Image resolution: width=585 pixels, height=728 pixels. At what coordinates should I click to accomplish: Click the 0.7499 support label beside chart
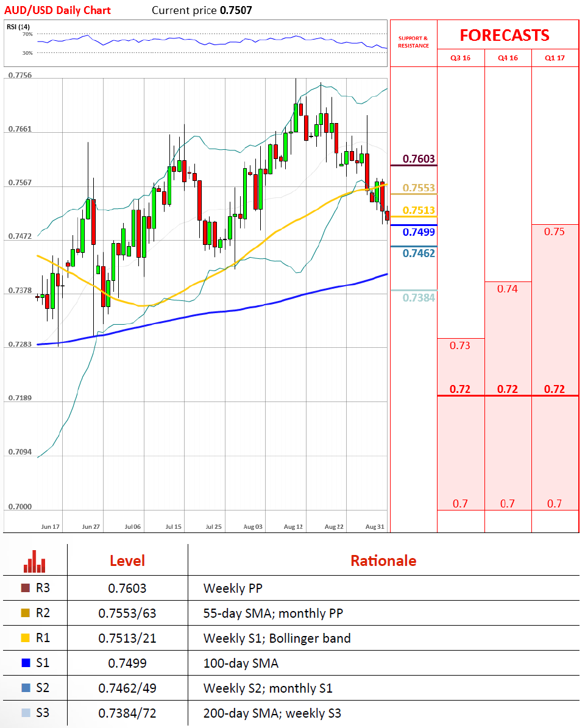tap(419, 231)
